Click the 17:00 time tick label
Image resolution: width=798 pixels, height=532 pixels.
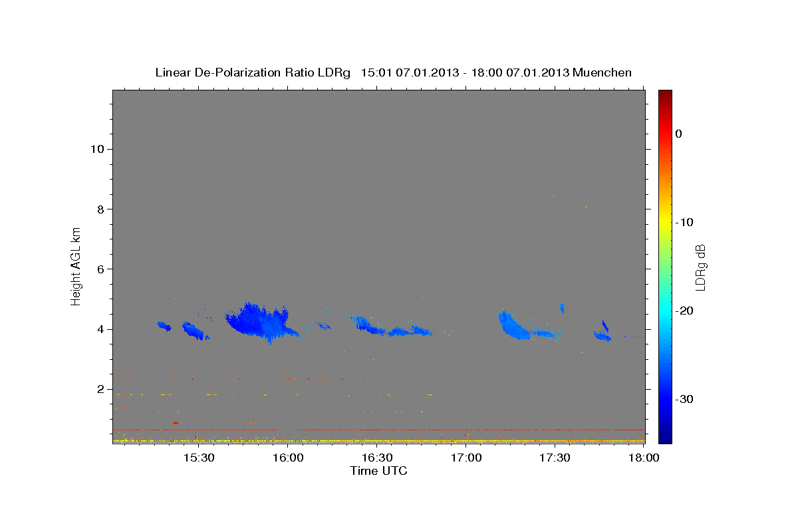(466, 458)
